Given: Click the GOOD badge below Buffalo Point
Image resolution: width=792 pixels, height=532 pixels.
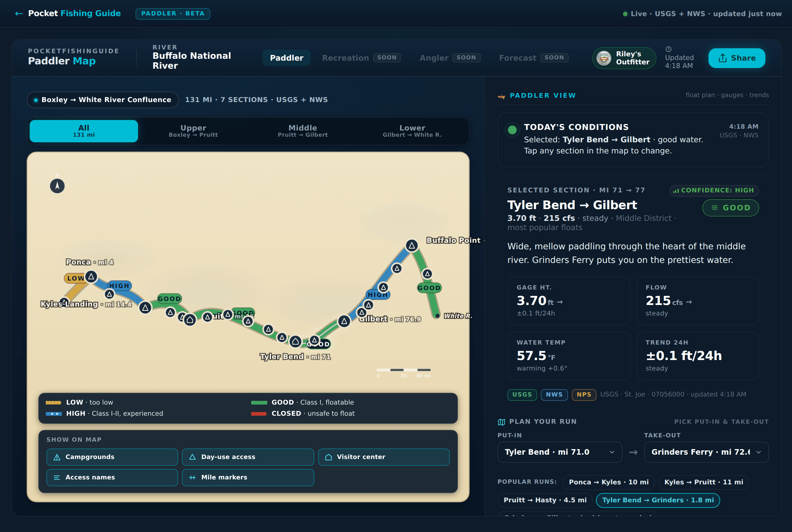Looking at the screenshot, I should [429, 288].
